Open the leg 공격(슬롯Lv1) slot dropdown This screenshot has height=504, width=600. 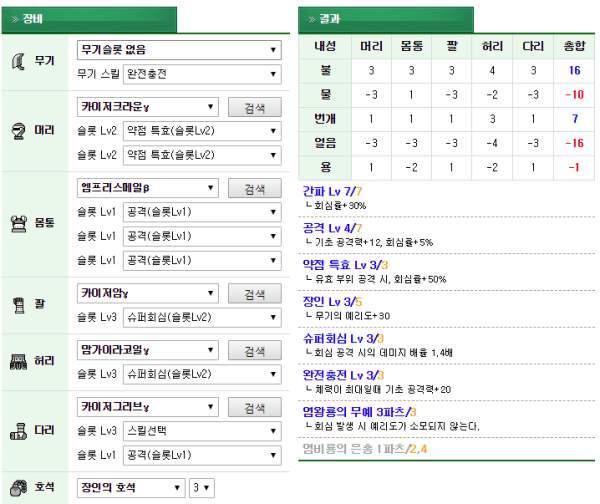pyautogui.click(x=202, y=455)
